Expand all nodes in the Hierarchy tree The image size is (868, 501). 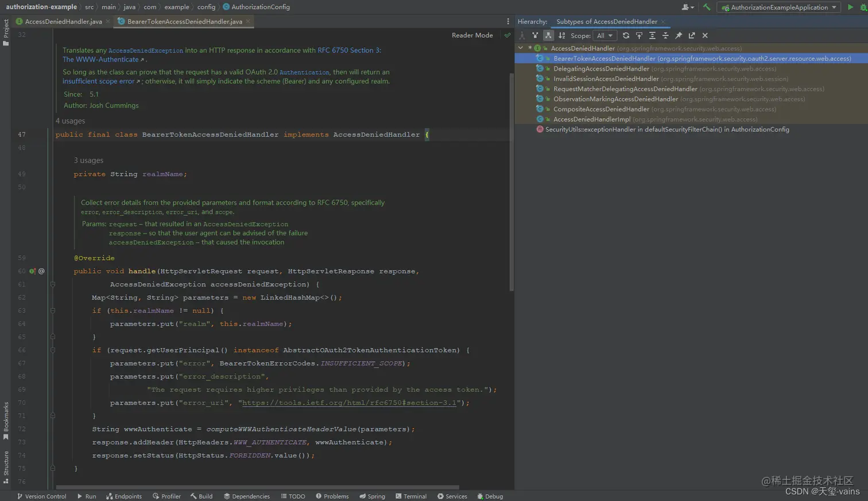point(652,36)
